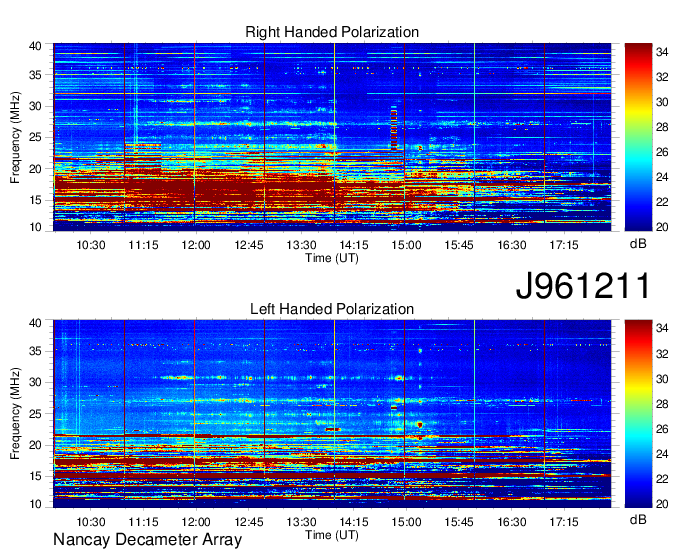The width and height of the screenshot is (680, 552).
Task: Select the 15:45 tick on Right Handed time axis
Action: pyautogui.click(x=459, y=245)
